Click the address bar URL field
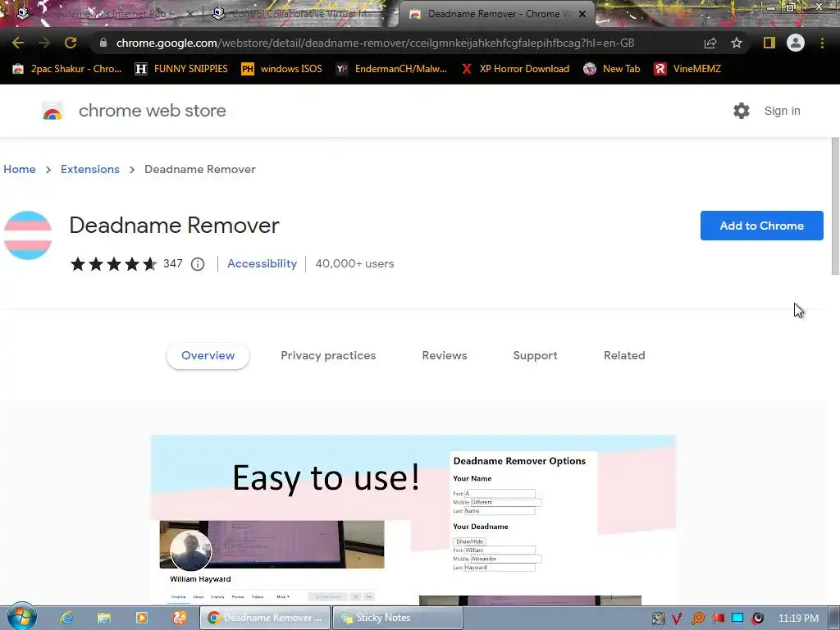 click(x=375, y=43)
